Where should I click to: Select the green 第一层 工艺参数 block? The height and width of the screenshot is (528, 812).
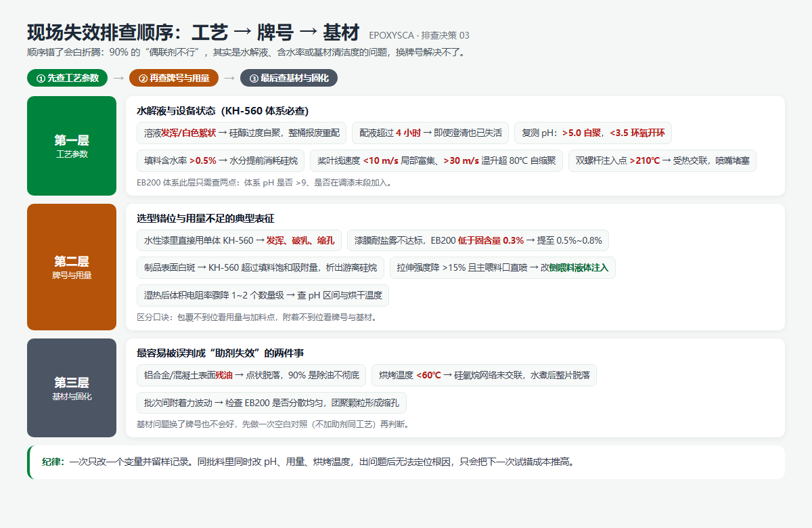tap(72, 146)
